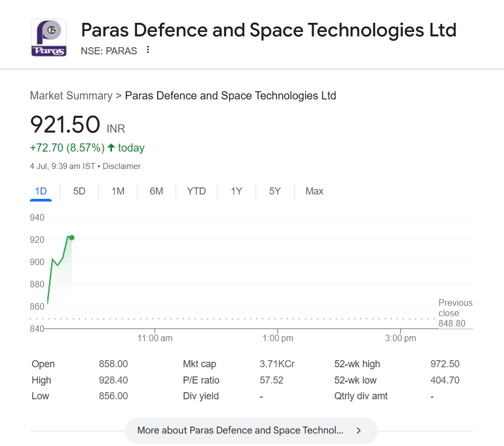Switch to the 5Y chart range
This screenshot has width=504, height=446.
pos(275,191)
